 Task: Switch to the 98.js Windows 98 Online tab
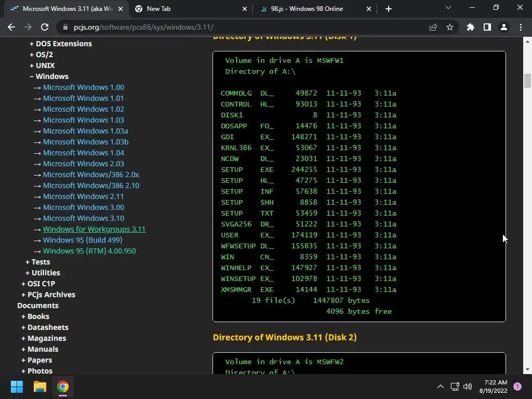click(x=314, y=9)
